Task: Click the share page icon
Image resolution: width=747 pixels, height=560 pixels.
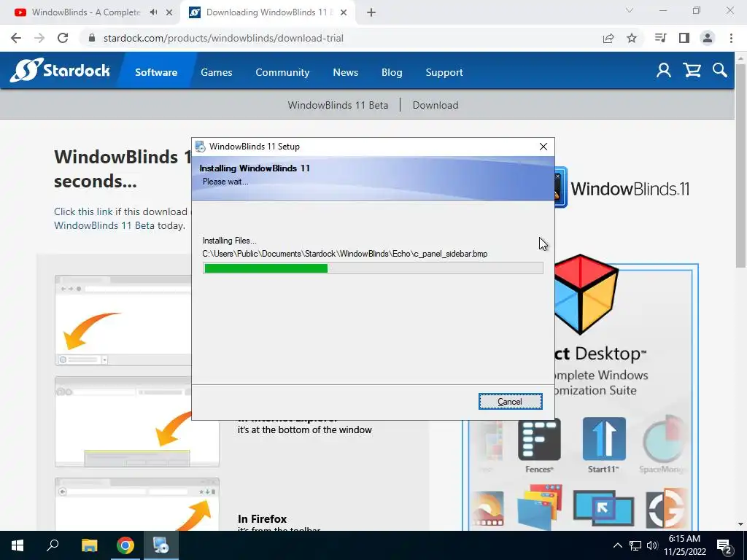Action: coord(608,38)
